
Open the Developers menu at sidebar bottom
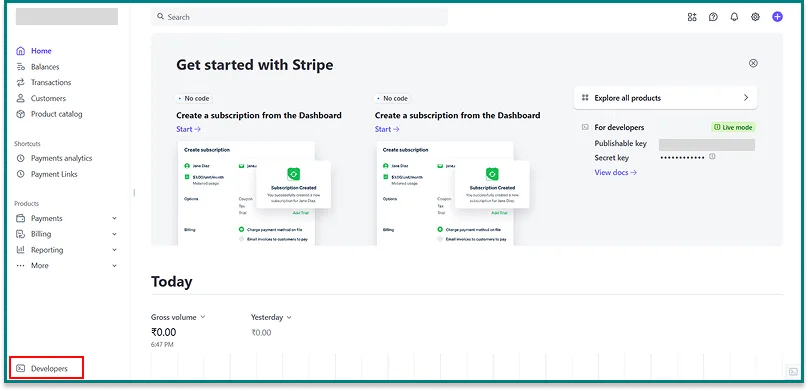pyautogui.click(x=46, y=368)
